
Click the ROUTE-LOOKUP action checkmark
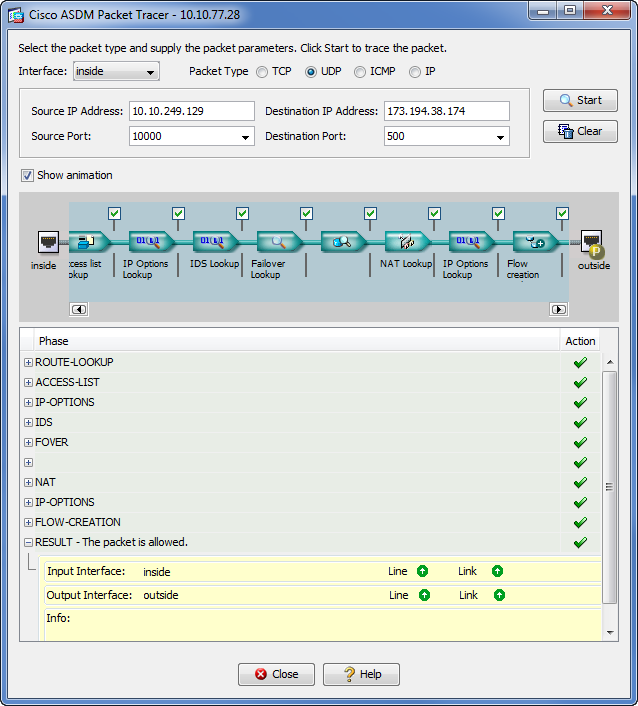(580, 362)
